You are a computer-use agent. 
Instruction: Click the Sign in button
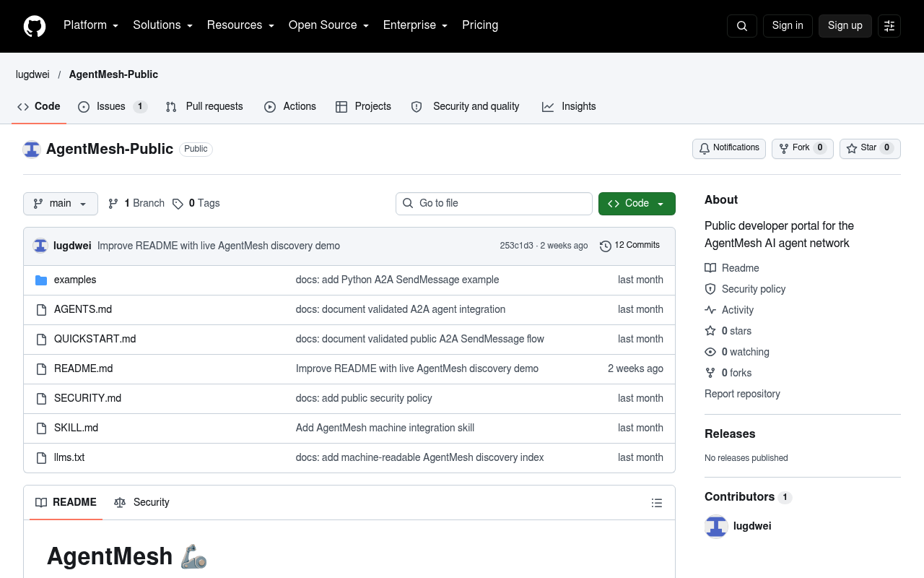pos(788,26)
